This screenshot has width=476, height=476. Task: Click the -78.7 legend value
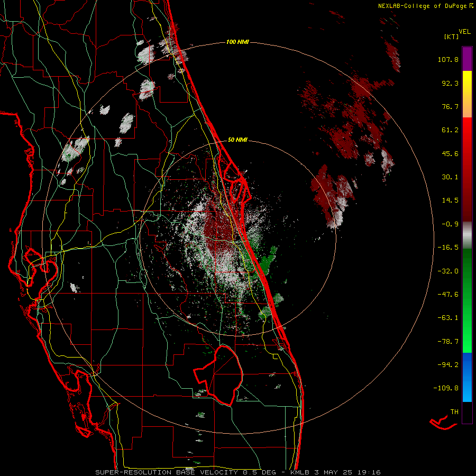click(448, 342)
